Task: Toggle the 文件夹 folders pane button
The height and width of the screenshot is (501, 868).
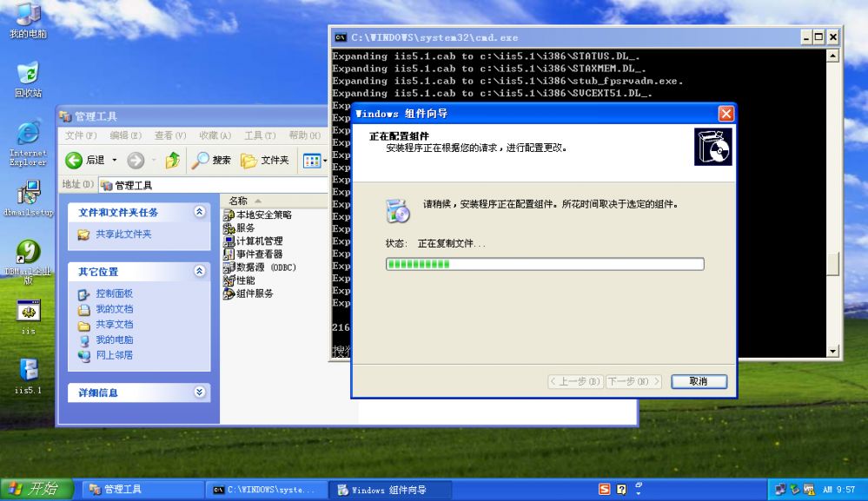Action: 265,160
